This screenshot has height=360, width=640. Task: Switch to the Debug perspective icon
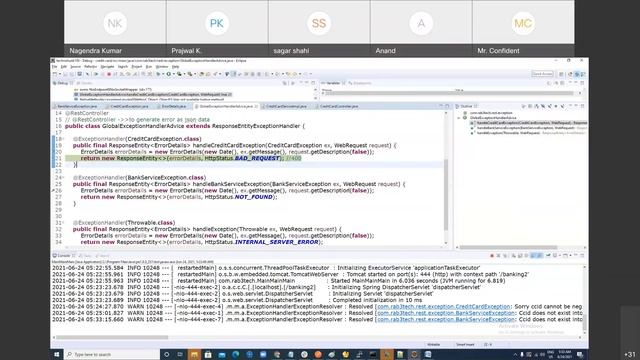pyautogui.click(x=577, y=74)
